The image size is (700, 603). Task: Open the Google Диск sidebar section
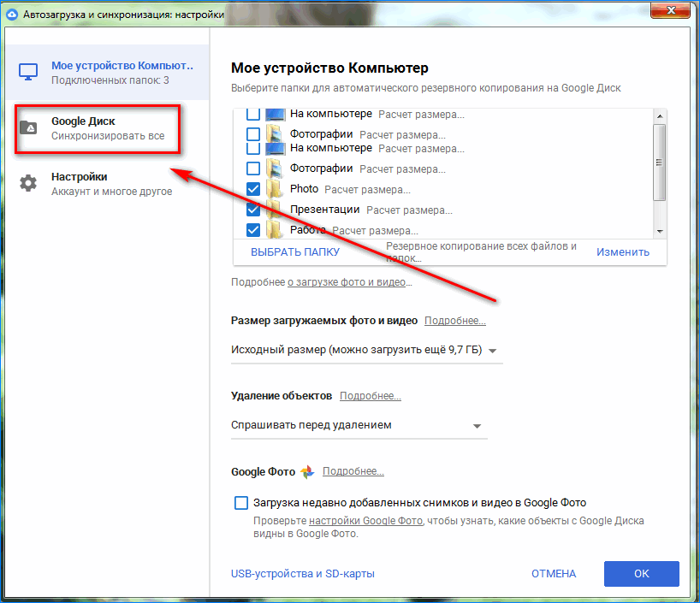tap(98, 128)
